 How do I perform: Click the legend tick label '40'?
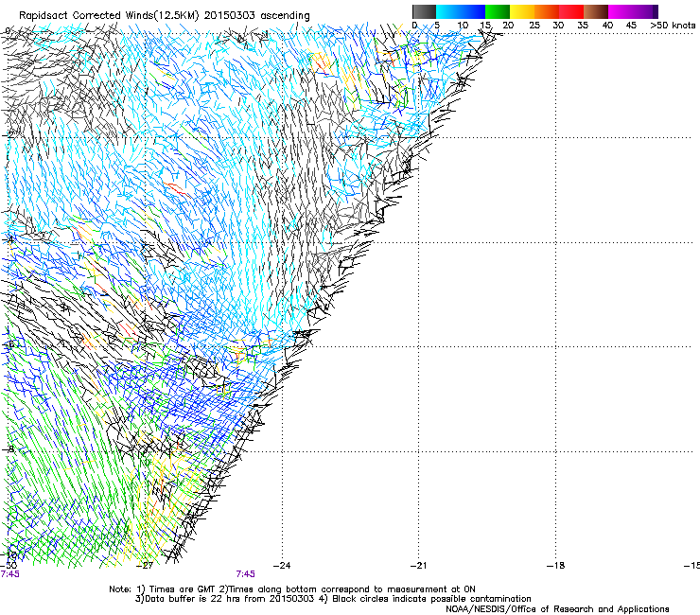[x=607, y=26]
